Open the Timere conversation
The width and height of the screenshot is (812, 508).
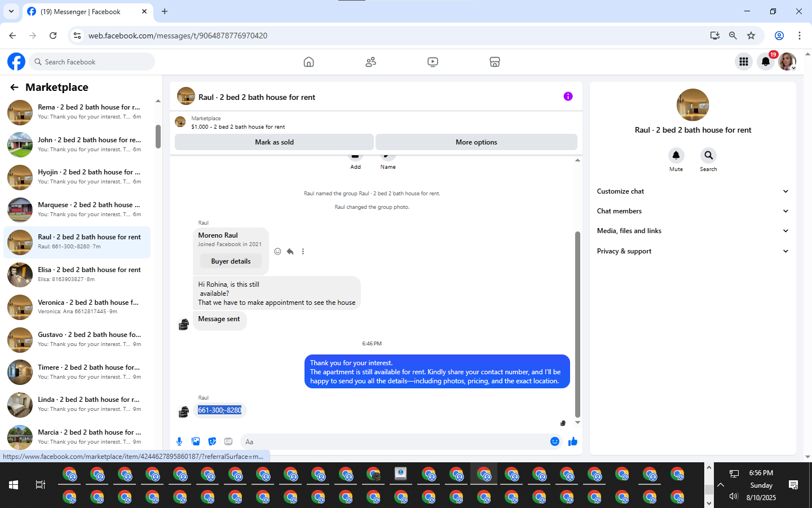[77, 373]
